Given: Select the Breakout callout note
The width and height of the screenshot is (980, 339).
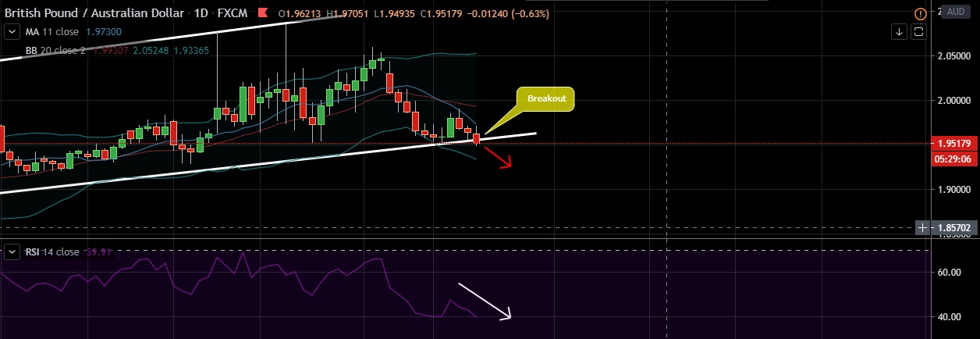Looking at the screenshot, I should (545, 99).
